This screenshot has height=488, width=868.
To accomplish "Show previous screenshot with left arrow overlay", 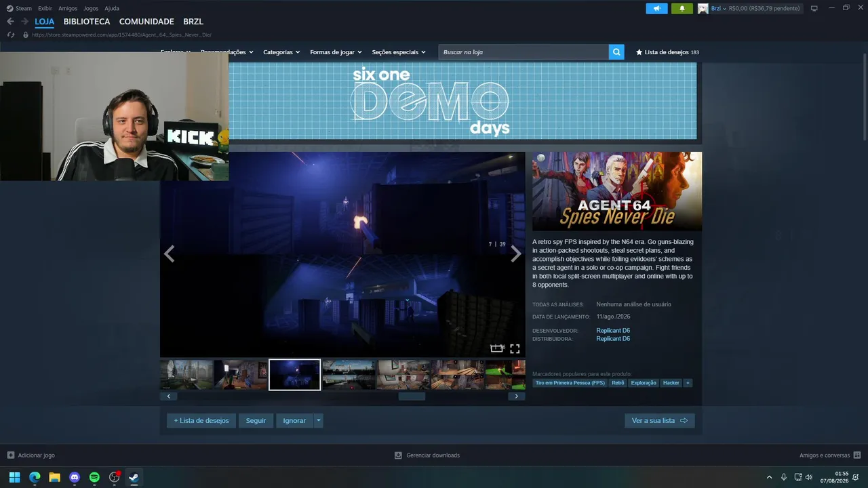I will pos(170,254).
